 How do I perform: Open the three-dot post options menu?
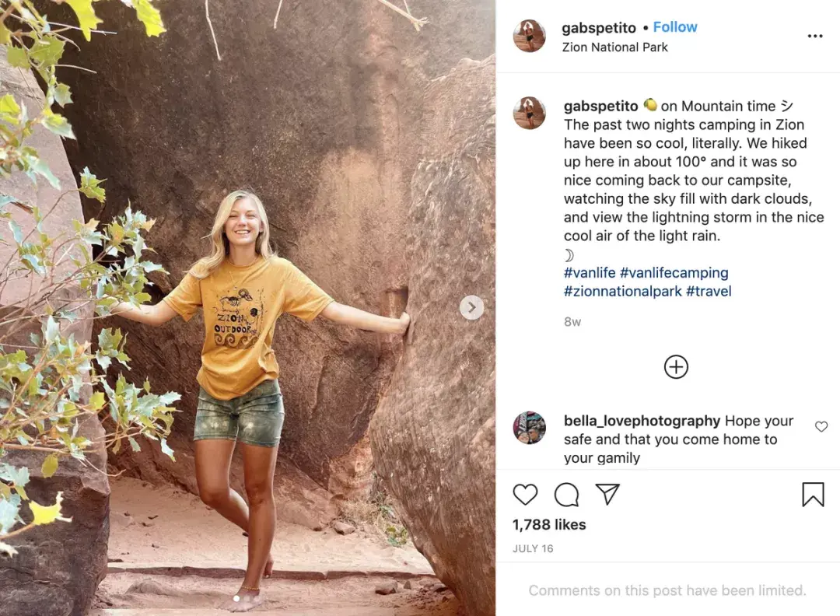815,36
